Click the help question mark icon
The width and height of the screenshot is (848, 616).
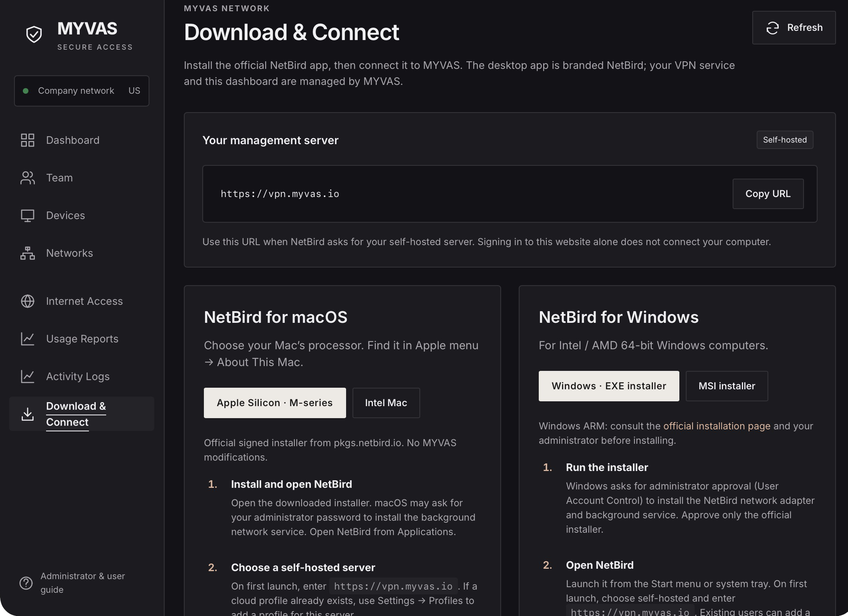[26, 583]
